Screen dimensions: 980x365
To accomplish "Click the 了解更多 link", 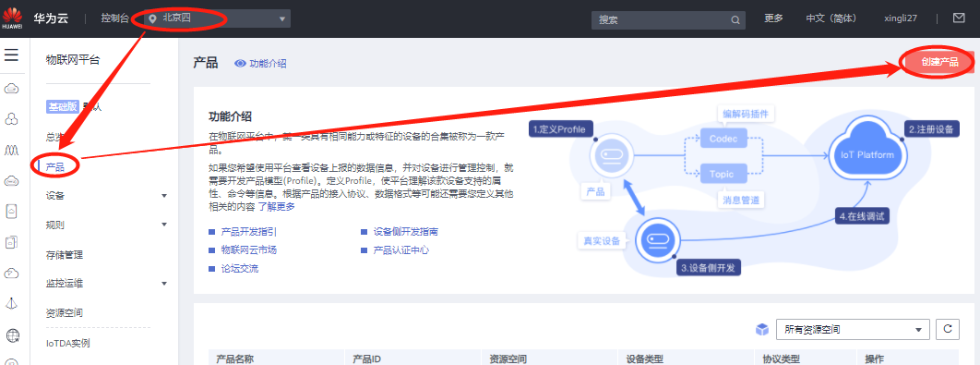I will [x=276, y=206].
